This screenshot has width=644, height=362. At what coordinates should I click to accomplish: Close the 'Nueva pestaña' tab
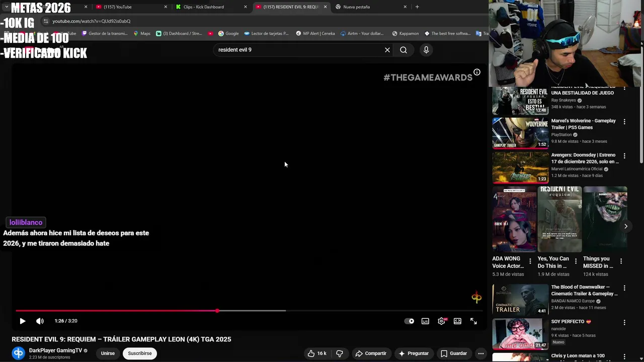[x=405, y=7]
